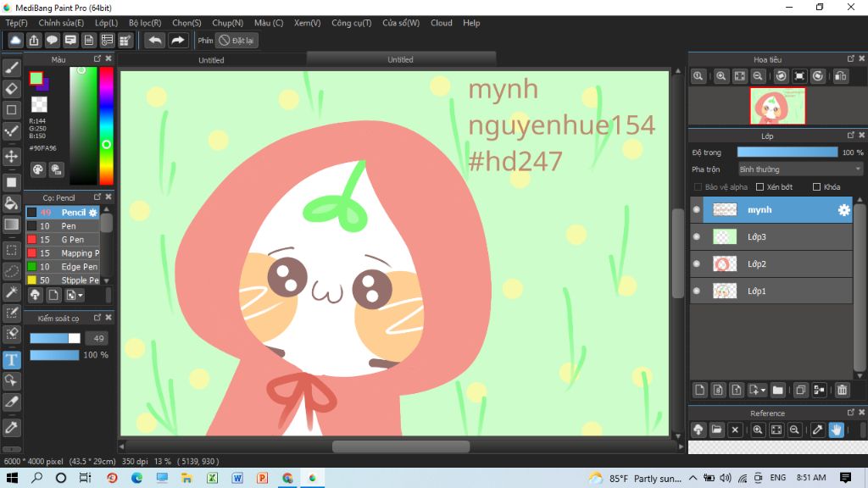Image resolution: width=868 pixels, height=488 pixels.
Task: Open the Bộ lọc(R) menu
Action: click(x=145, y=23)
